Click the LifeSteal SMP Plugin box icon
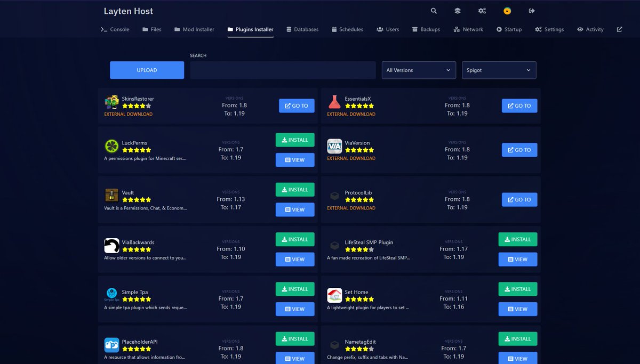The width and height of the screenshot is (640, 364). tap(334, 245)
